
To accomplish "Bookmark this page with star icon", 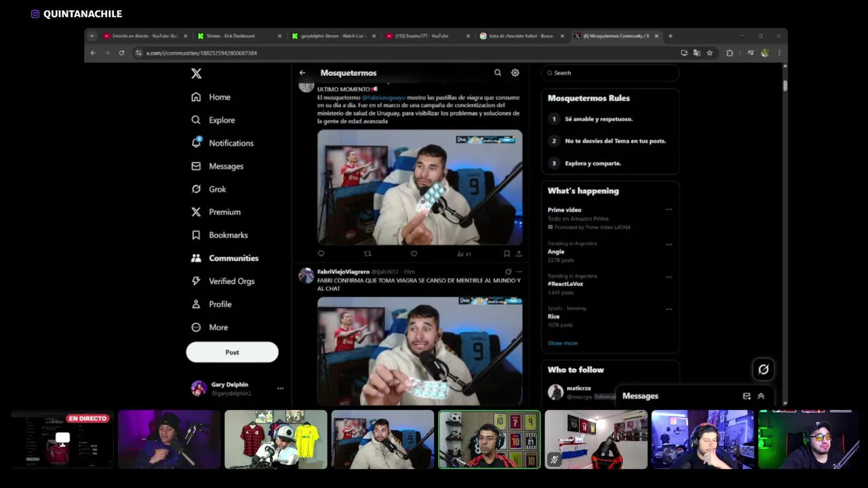I will [709, 53].
